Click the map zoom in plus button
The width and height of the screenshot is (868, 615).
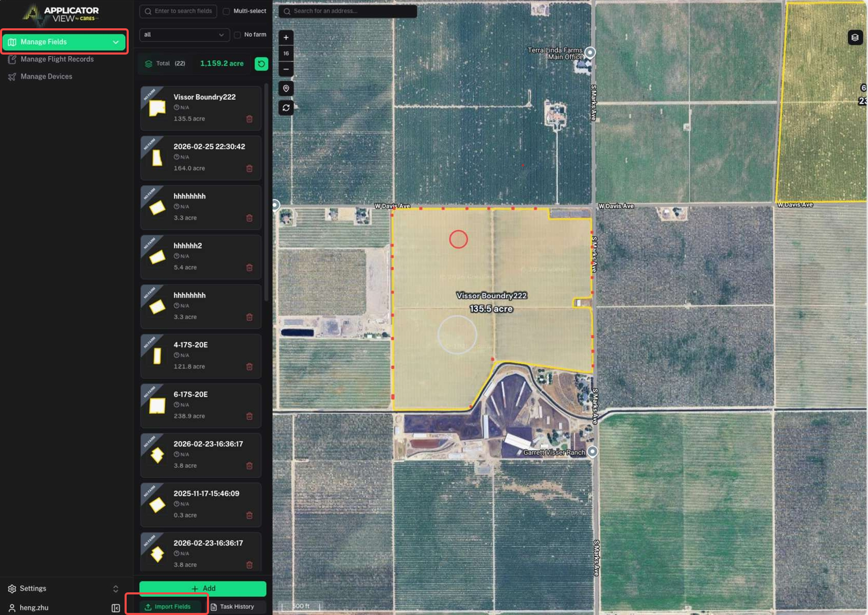(286, 38)
